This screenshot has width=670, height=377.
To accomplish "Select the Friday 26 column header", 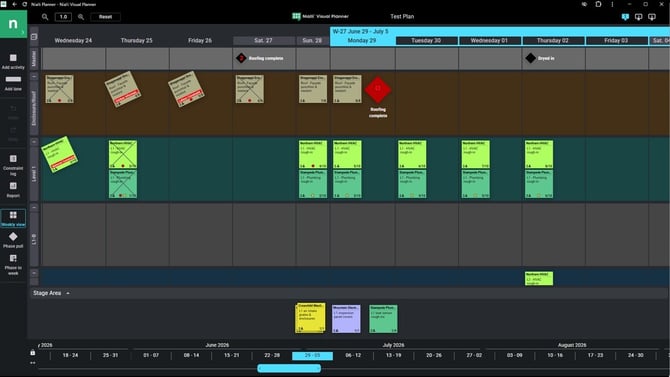I will click(200, 41).
